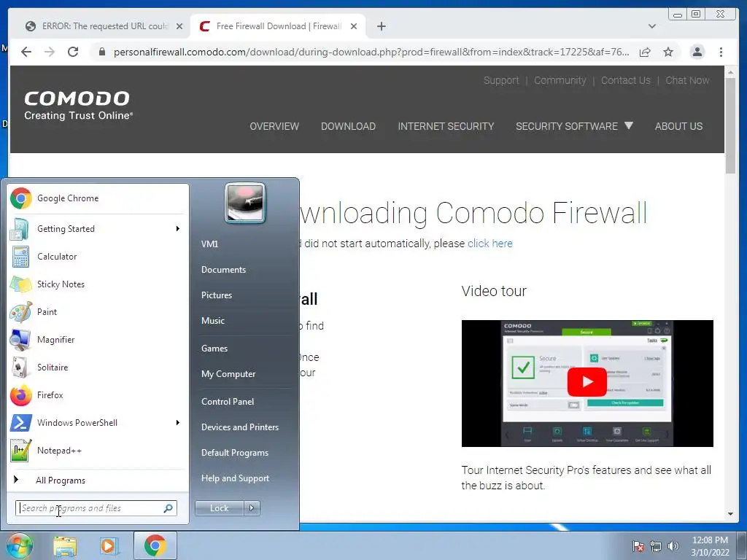Open the Overview nav item
The width and height of the screenshot is (747, 560).
coord(274,126)
